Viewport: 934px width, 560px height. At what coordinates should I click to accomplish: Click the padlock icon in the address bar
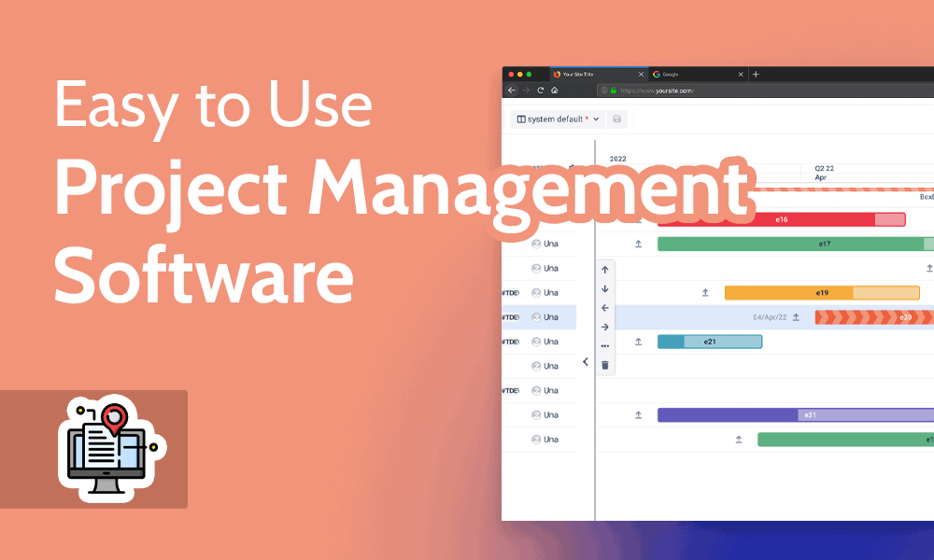[x=613, y=91]
